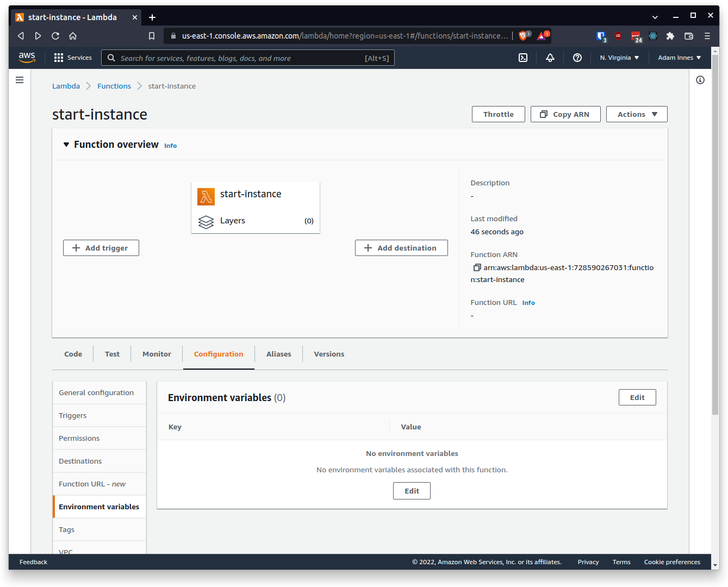Open the uBlock Origin extension icon

(x=618, y=36)
